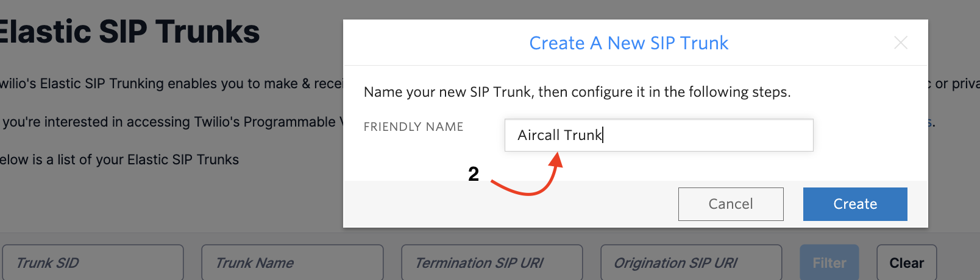The width and height of the screenshot is (980, 280).
Task: Click the Elastic SIP Trunking enables description line
Action: click(x=171, y=83)
